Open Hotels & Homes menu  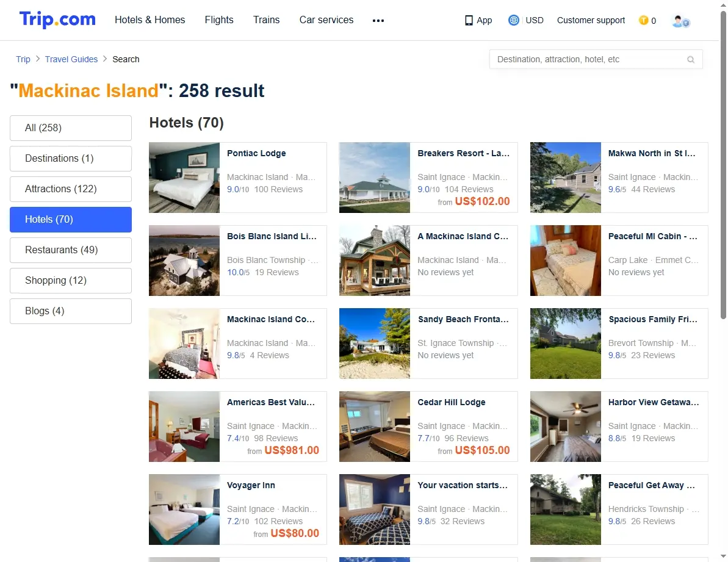(x=150, y=20)
